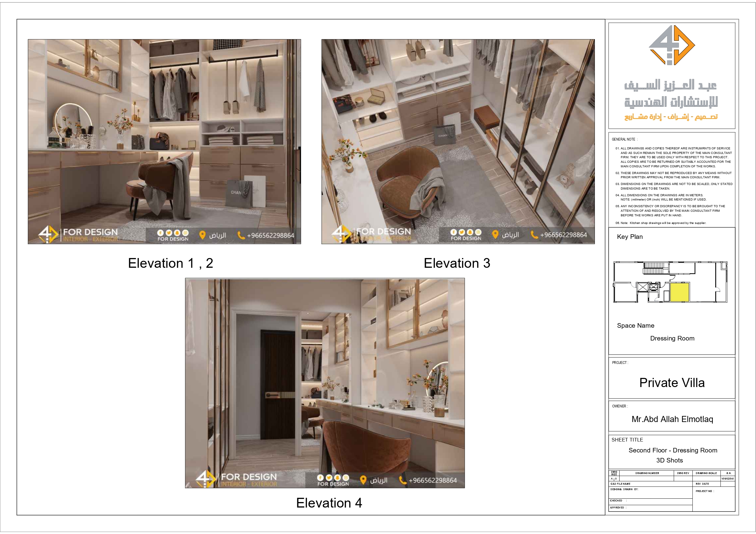The height and width of the screenshot is (534, 756).
Task: Select the Elevation 1, 2 label
Action: coord(171,264)
